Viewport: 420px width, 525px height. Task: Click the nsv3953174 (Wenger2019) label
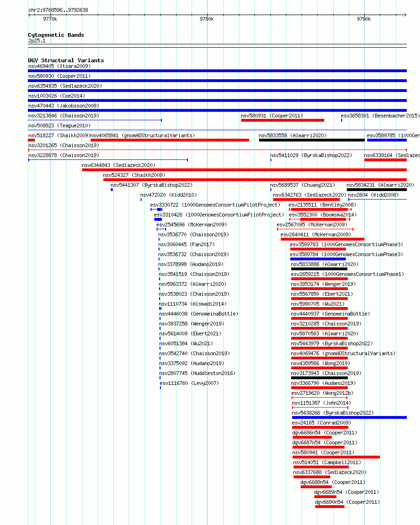pyautogui.click(x=323, y=284)
